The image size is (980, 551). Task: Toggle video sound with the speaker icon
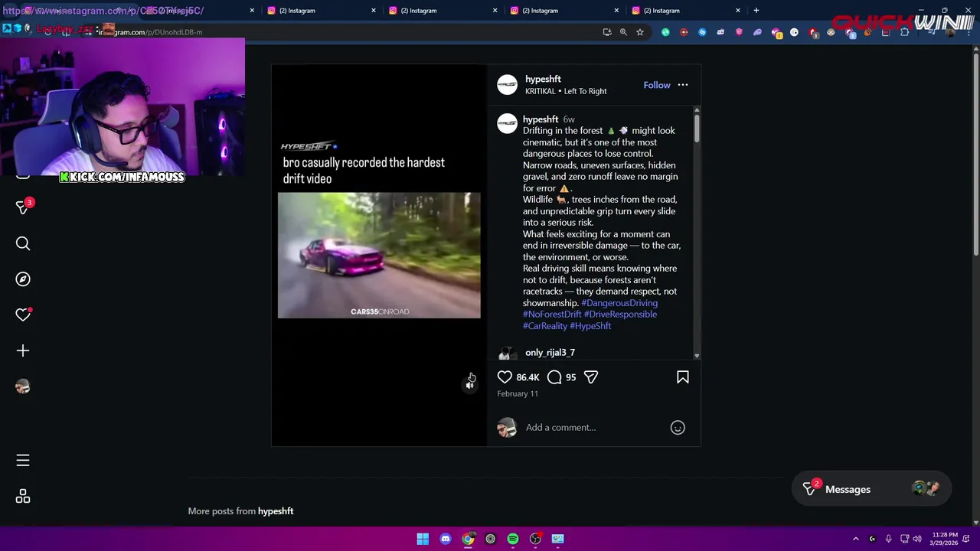[470, 385]
